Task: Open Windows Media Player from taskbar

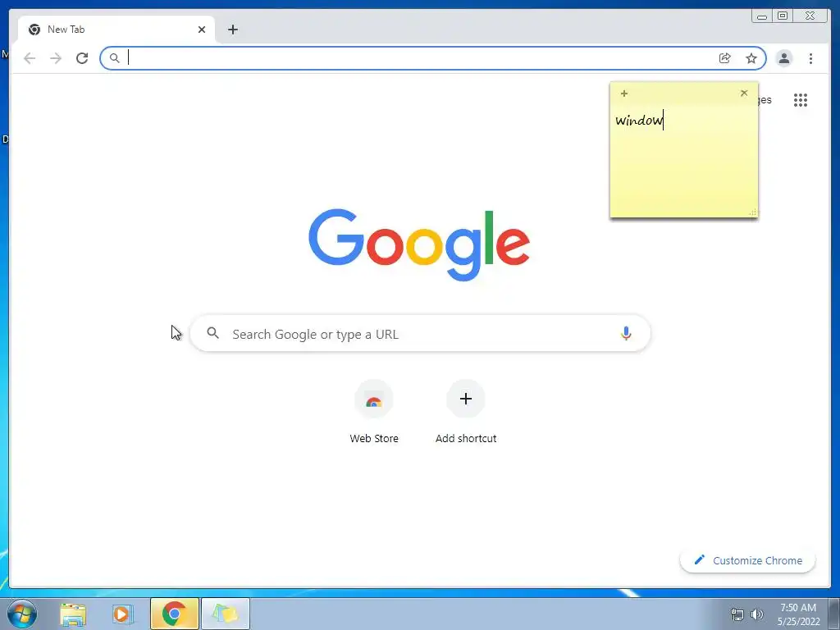Action: (x=122, y=614)
